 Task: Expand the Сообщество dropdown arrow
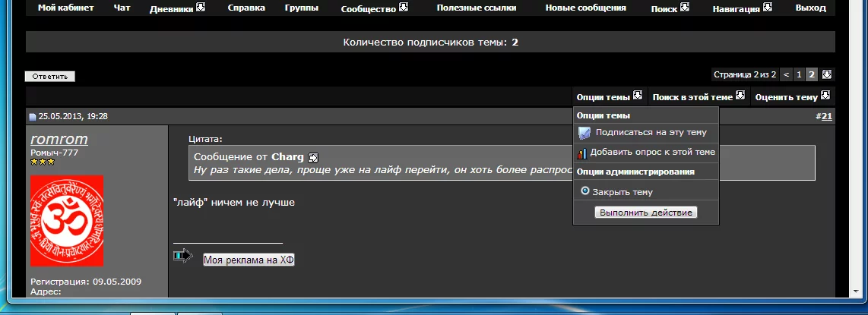(x=404, y=7)
